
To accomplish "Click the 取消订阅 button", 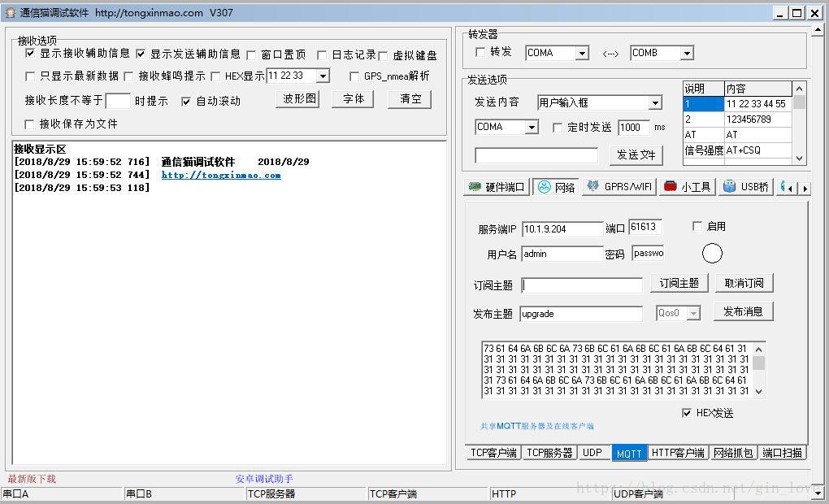I will [744, 283].
